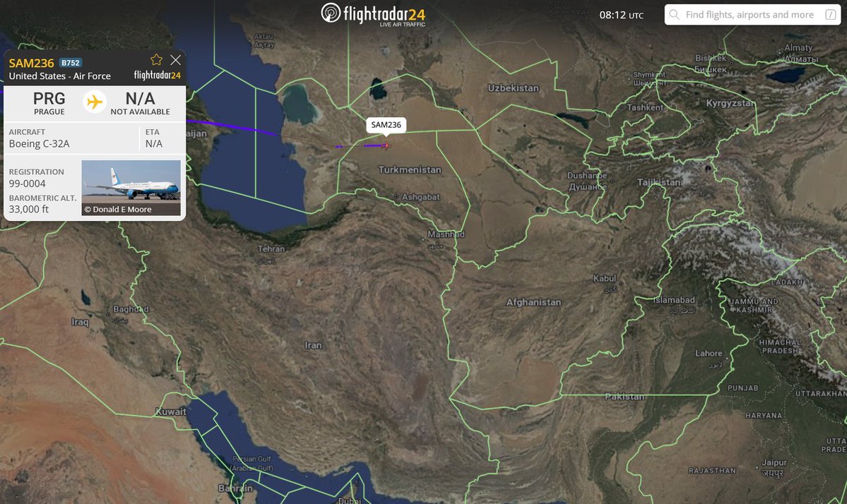Click the purple flight trail near Caspian
This screenshot has height=504, width=847.
pos(232,127)
